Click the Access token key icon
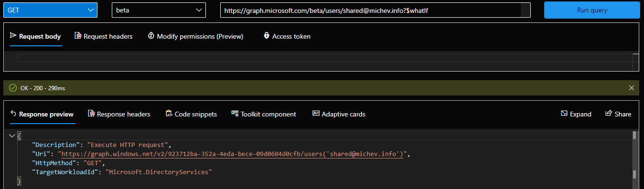 [267, 36]
